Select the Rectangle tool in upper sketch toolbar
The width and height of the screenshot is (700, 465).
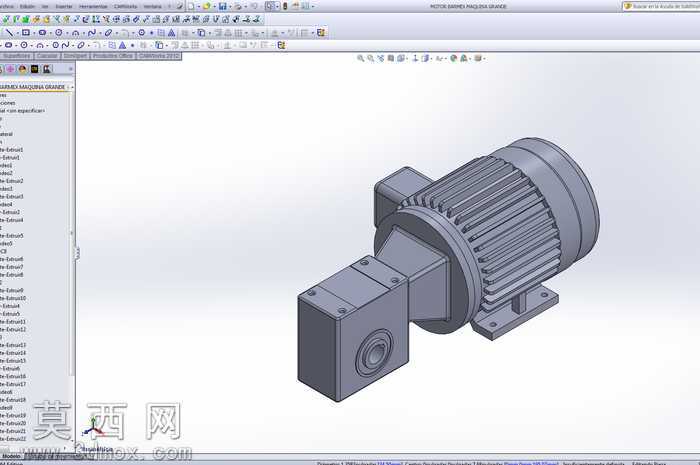tap(26, 33)
